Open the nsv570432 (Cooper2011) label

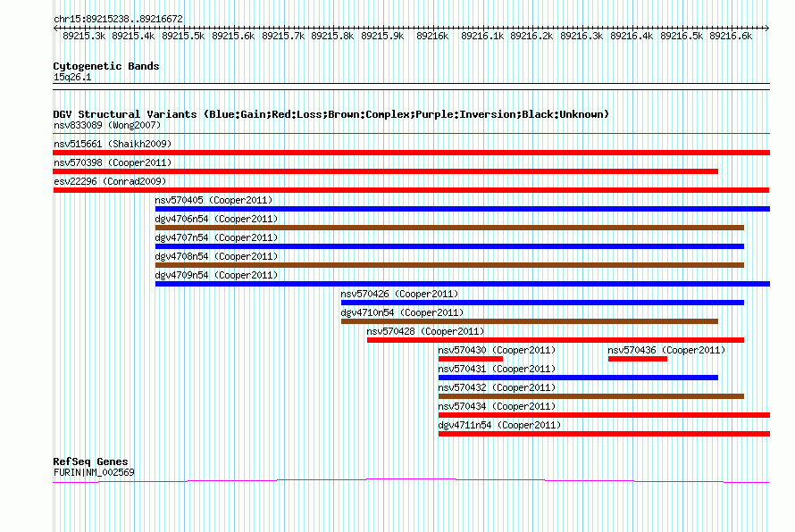pyautogui.click(x=497, y=387)
